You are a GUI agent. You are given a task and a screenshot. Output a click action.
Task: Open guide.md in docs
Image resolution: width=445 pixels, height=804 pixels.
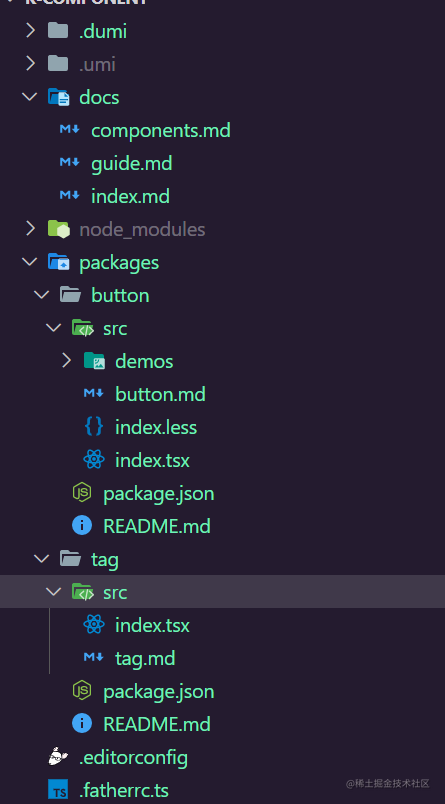click(x=131, y=164)
